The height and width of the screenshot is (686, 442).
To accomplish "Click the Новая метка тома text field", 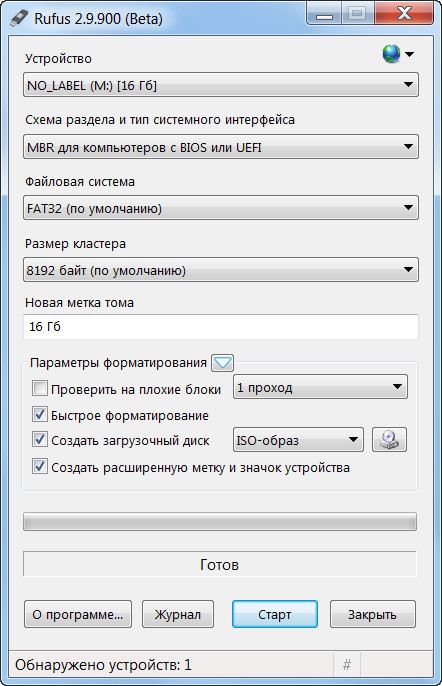I will pos(221,326).
